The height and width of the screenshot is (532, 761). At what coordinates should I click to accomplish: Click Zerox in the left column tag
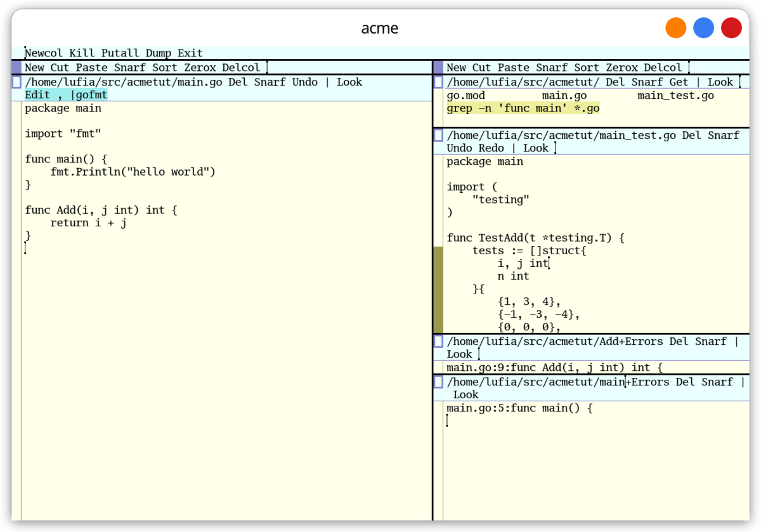200,67
